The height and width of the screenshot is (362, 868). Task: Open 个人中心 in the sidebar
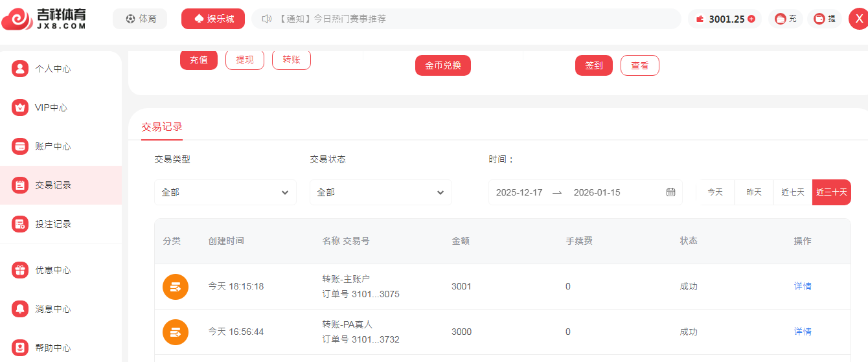(x=61, y=69)
